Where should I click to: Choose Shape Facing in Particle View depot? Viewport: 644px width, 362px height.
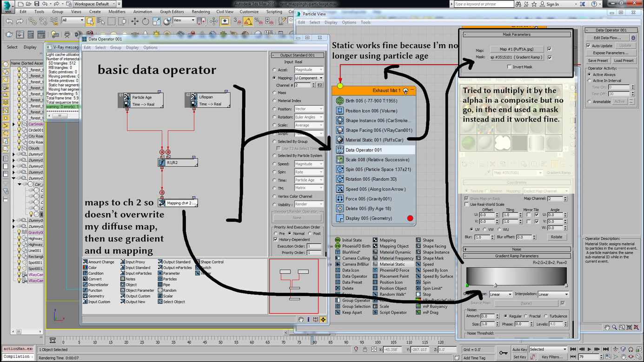(431, 246)
